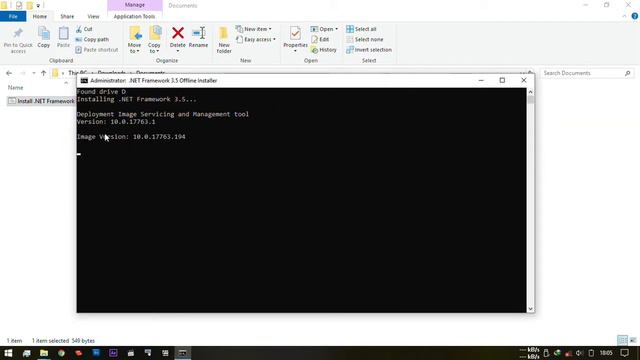
Task: Click the Up one level arrow
Action: coord(43,73)
